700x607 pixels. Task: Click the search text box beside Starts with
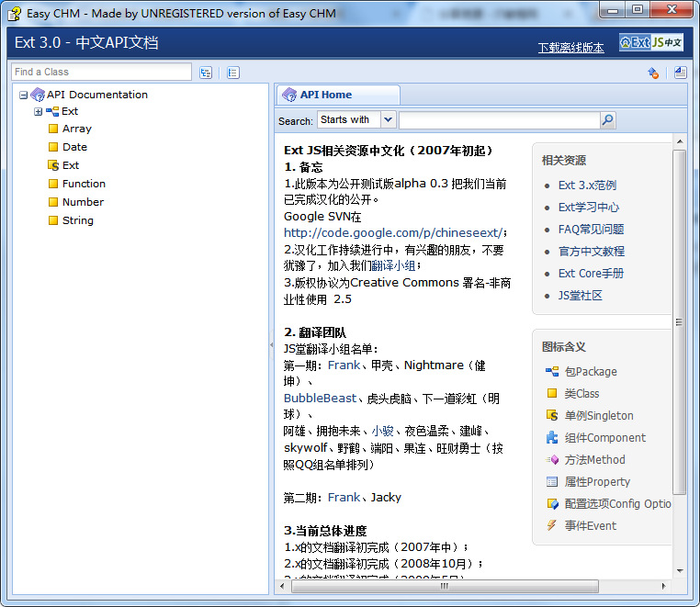tap(499, 120)
